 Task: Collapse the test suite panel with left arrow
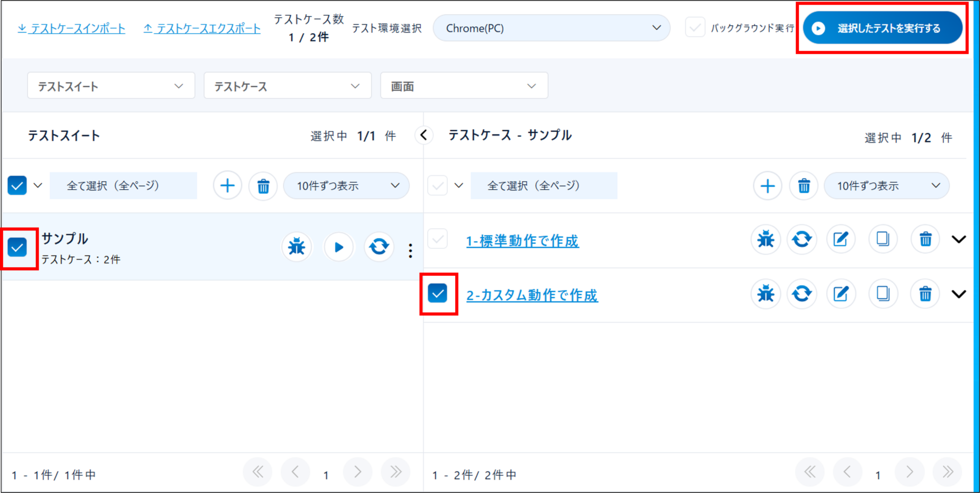coord(424,135)
